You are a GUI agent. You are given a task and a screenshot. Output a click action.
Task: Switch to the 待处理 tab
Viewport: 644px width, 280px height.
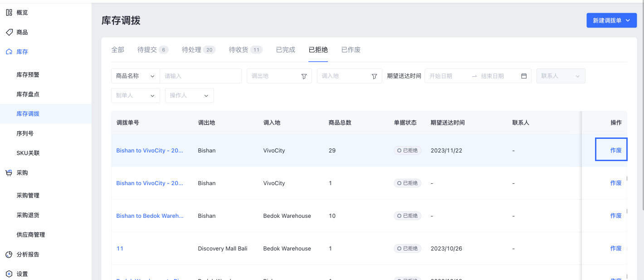pyautogui.click(x=199, y=50)
